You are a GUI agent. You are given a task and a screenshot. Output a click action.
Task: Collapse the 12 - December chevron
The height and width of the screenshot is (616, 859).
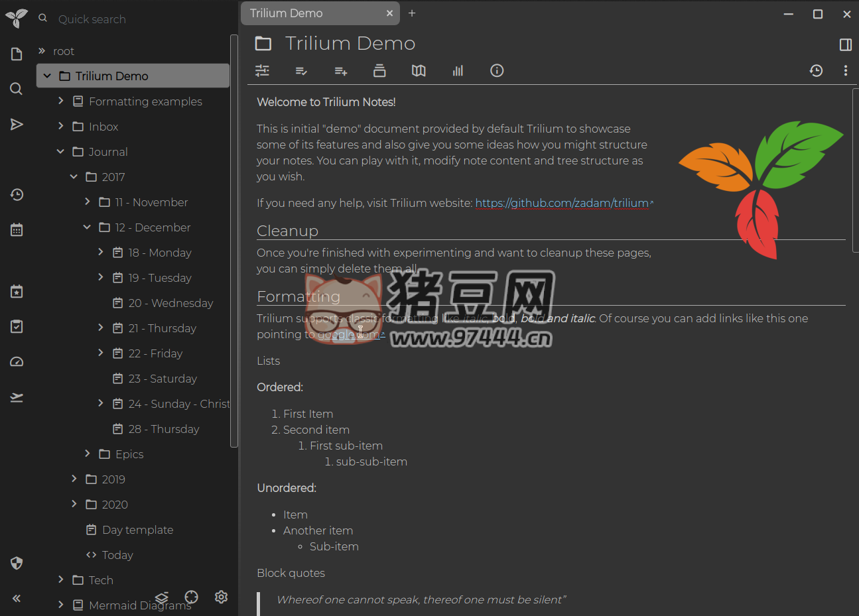tap(87, 227)
